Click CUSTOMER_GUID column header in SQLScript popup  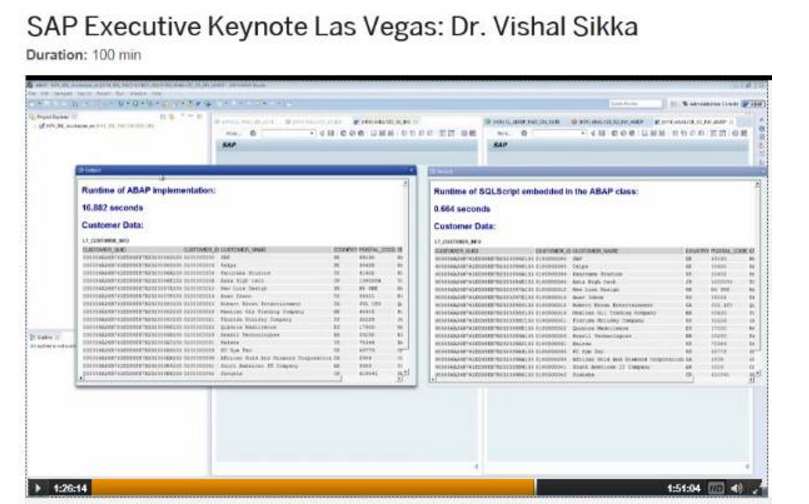458,251
